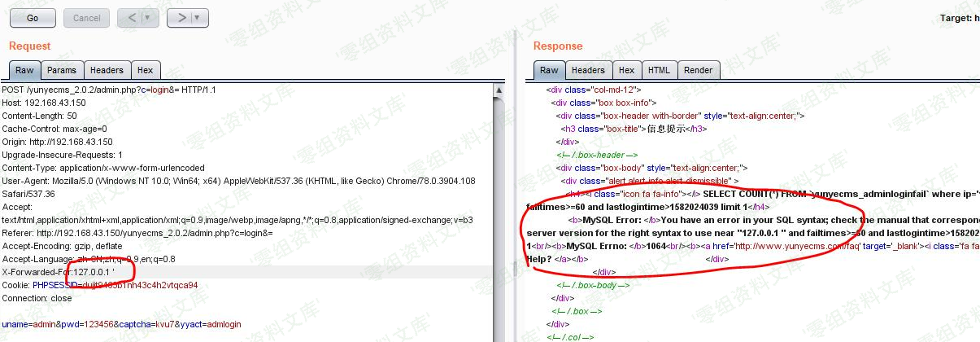This screenshot has width=980, height=342.
Task: Switch to Hex tab in Response panel
Action: 626,71
